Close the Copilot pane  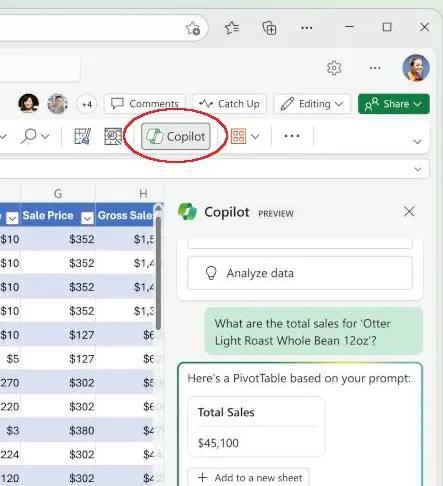[x=409, y=212]
